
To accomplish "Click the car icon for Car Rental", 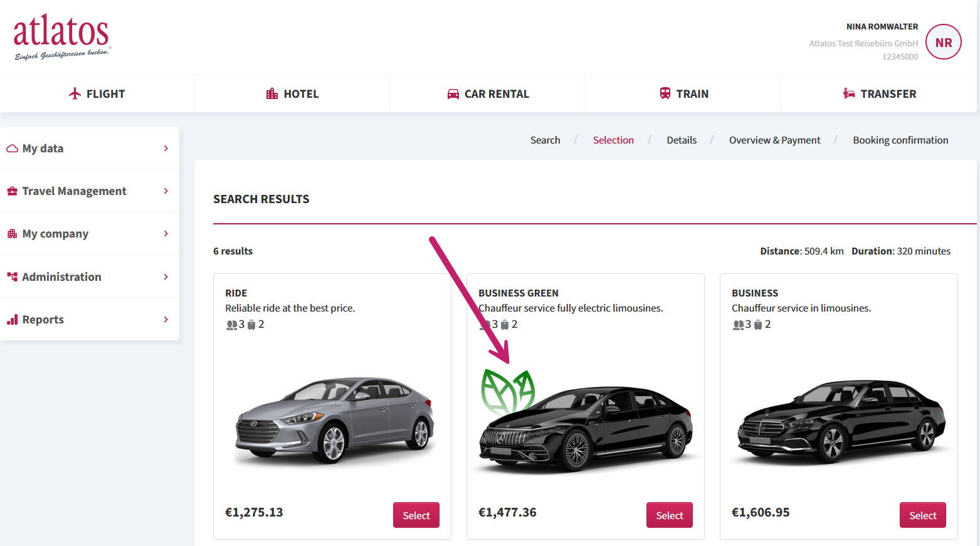I will pos(453,94).
